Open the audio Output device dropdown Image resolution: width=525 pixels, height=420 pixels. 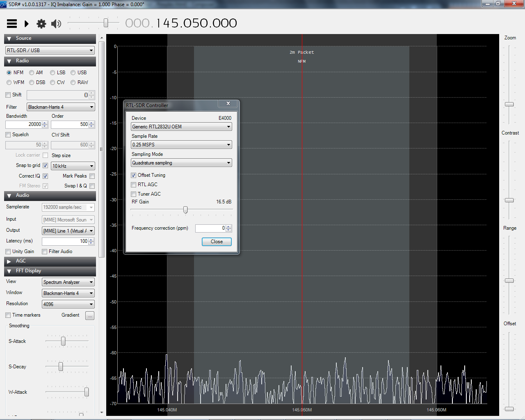tap(68, 231)
